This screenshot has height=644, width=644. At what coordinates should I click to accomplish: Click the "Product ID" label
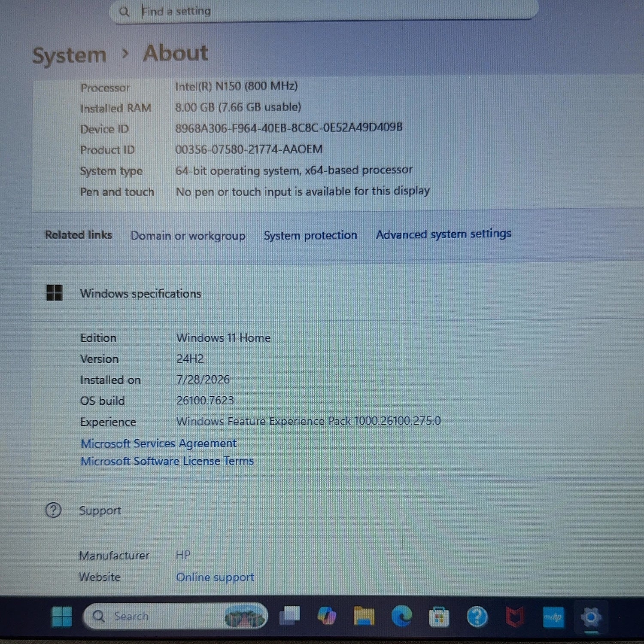tap(107, 150)
